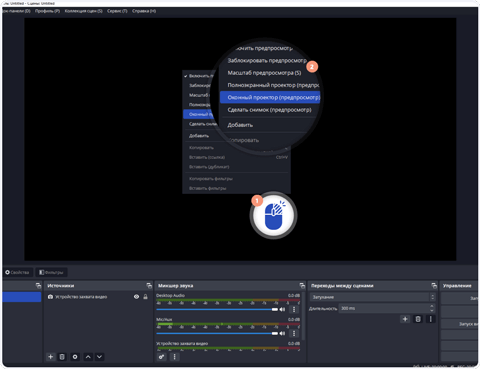Open source properties via the gear icon in Sources
This screenshot has width=480, height=369.
pos(75,357)
